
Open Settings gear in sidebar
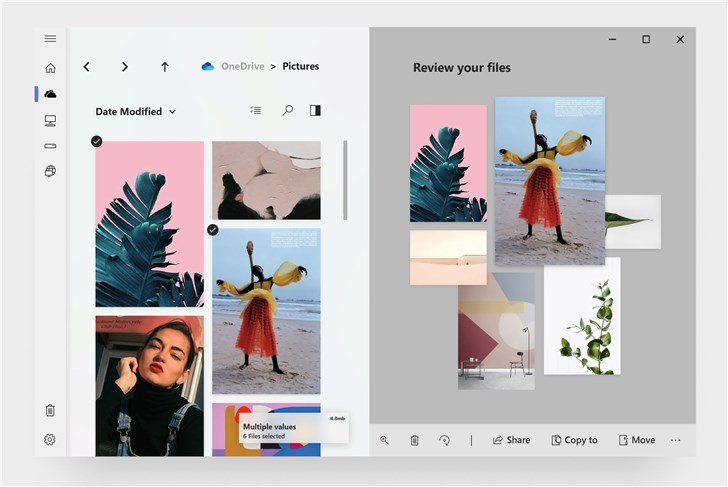[x=50, y=439]
